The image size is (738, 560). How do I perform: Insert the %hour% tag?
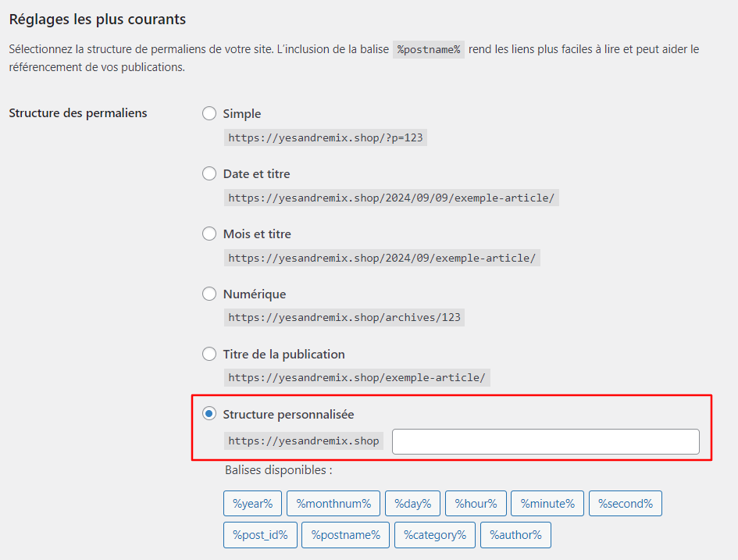476,503
